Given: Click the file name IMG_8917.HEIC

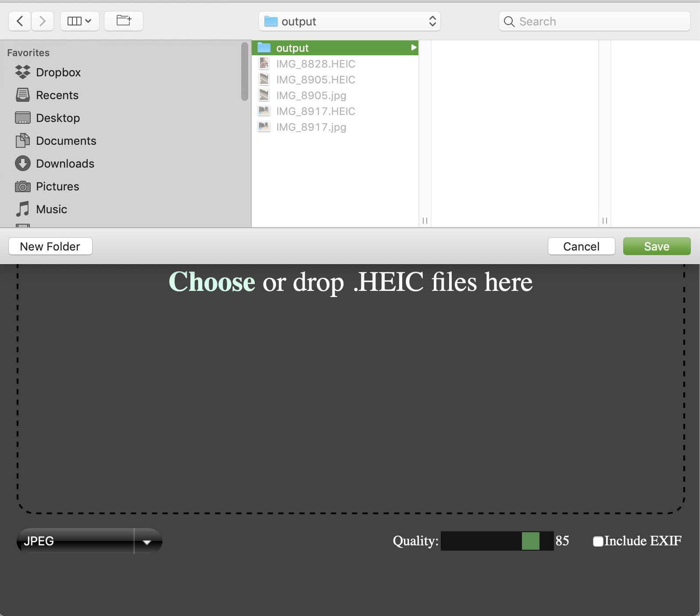Looking at the screenshot, I should tap(316, 111).
